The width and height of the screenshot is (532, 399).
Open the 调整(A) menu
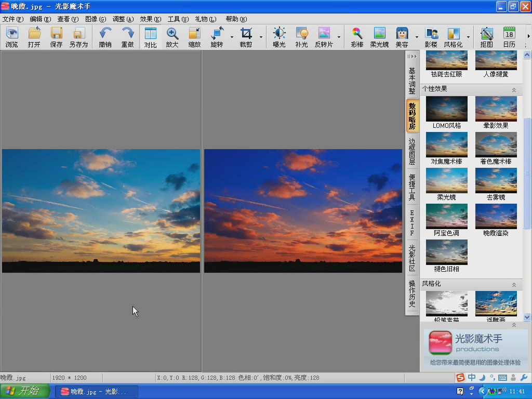pyautogui.click(x=123, y=19)
